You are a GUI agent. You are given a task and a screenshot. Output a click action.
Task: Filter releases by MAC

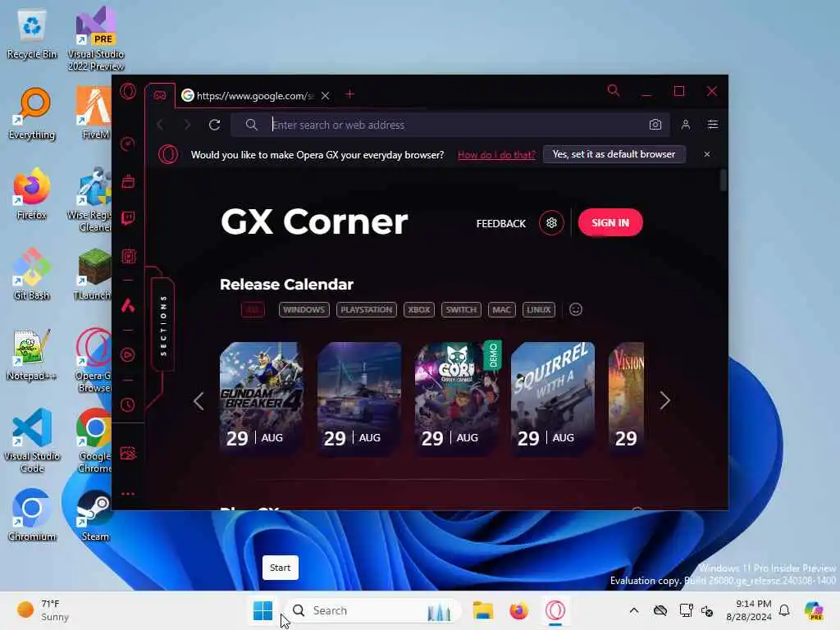click(x=501, y=309)
